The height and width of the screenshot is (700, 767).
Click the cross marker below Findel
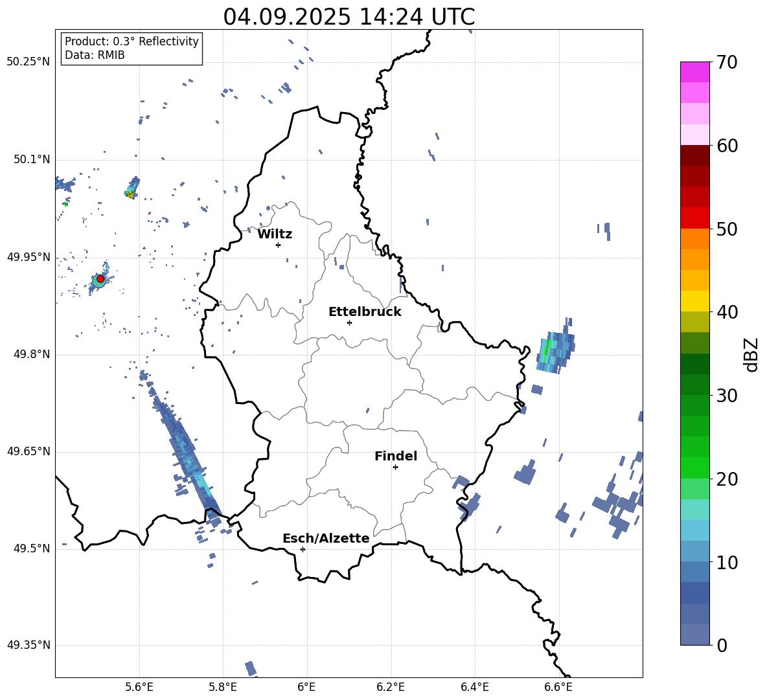(395, 468)
